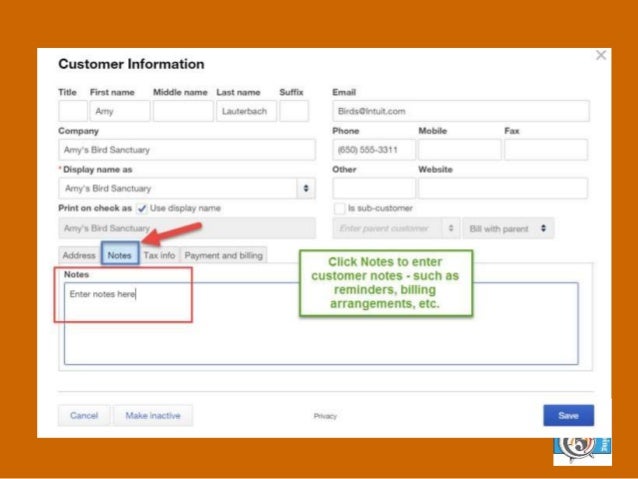Click the disabled Print on check name field
This screenshot has height=479, width=638.
187,228
